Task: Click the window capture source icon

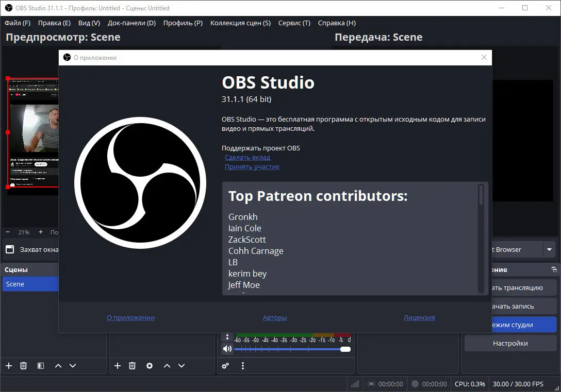Action: (x=10, y=249)
